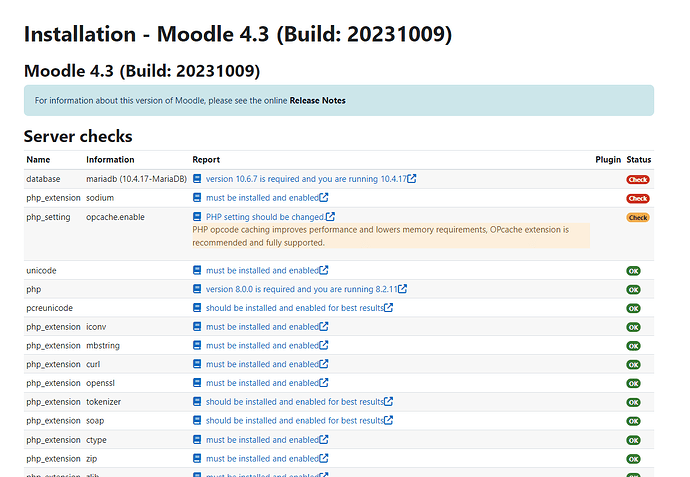Screen dimensions: 690x477
Task: Select the 'ctype' information cell
Action: [x=96, y=440]
